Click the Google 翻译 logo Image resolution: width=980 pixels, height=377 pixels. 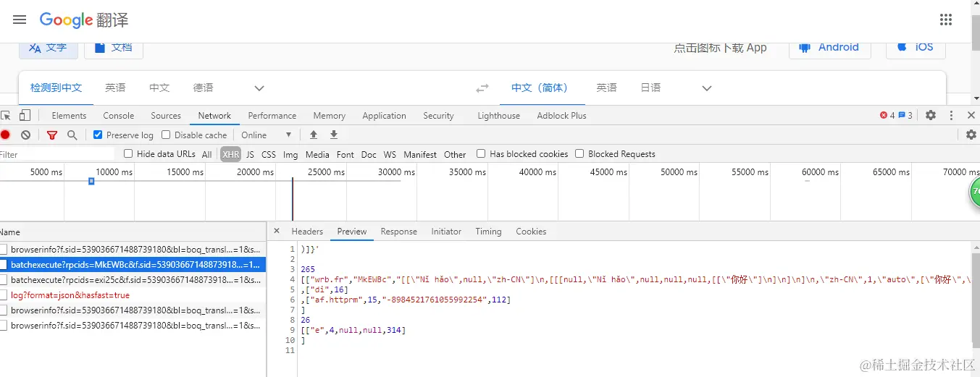(84, 20)
